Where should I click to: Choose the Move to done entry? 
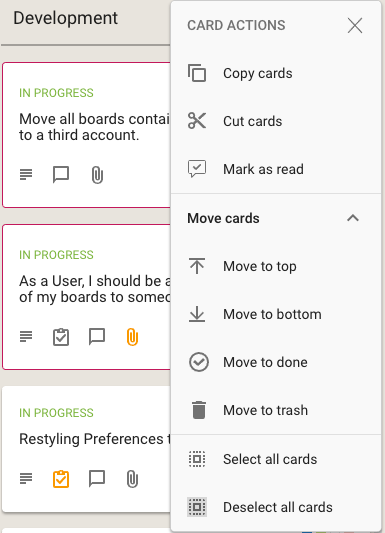coord(276,362)
